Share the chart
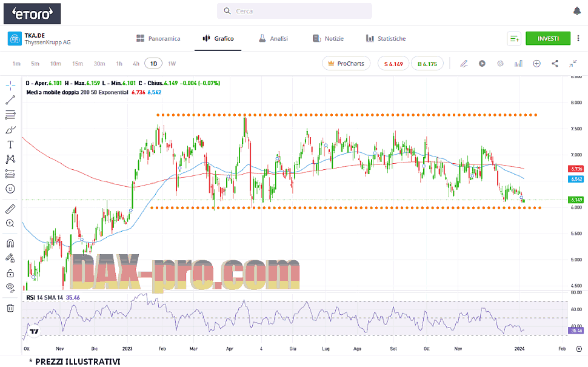The height and width of the screenshot is (367, 588). [555, 64]
